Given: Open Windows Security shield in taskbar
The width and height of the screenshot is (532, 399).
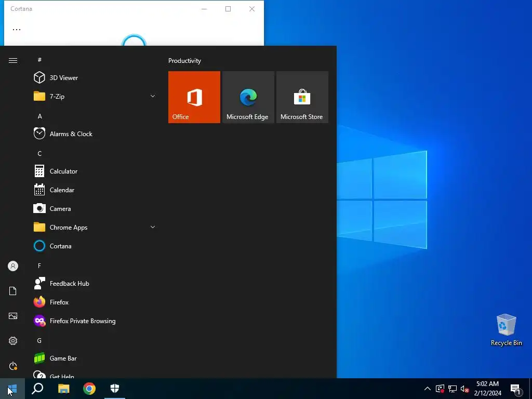Looking at the screenshot, I should (115, 389).
